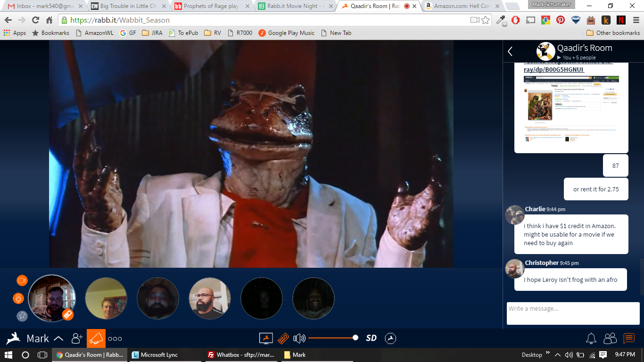The height and width of the screenshot is (362, 644).
Task: Open notifications bell icon
Action: tap(591, 338)
